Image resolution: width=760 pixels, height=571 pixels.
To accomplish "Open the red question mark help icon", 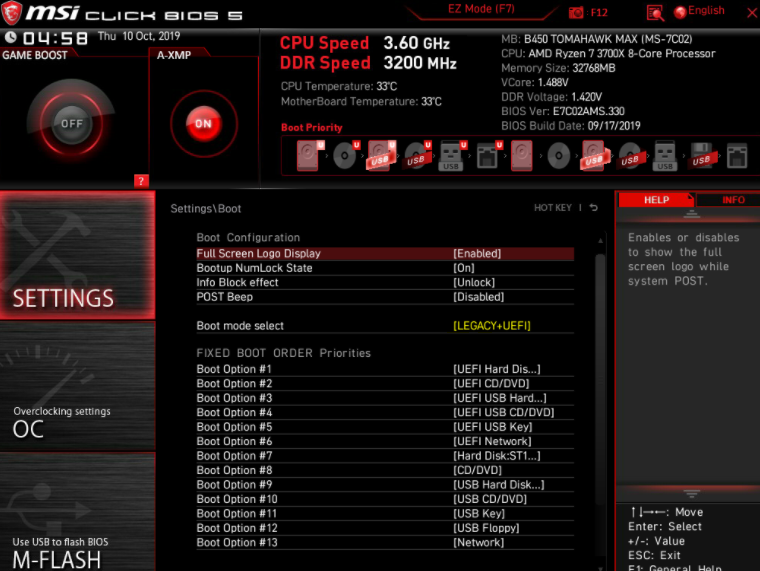I will point(141,181).
